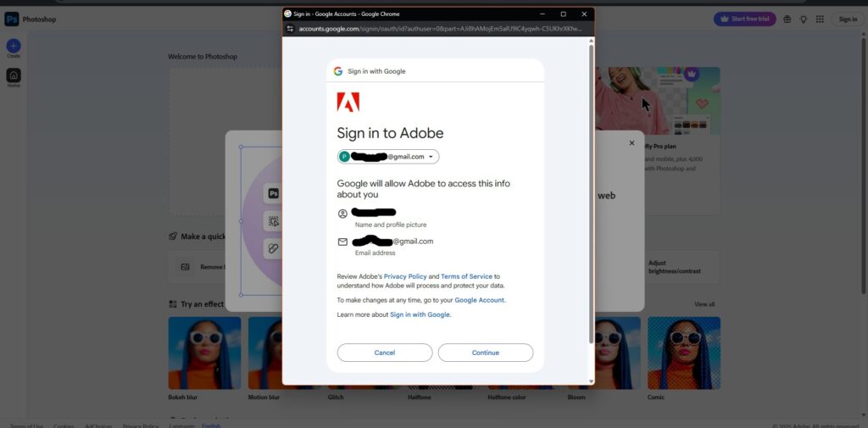The image size is (868, 428).
Task: Minimize the Google sign-in popup window
Action: [542, 14]
